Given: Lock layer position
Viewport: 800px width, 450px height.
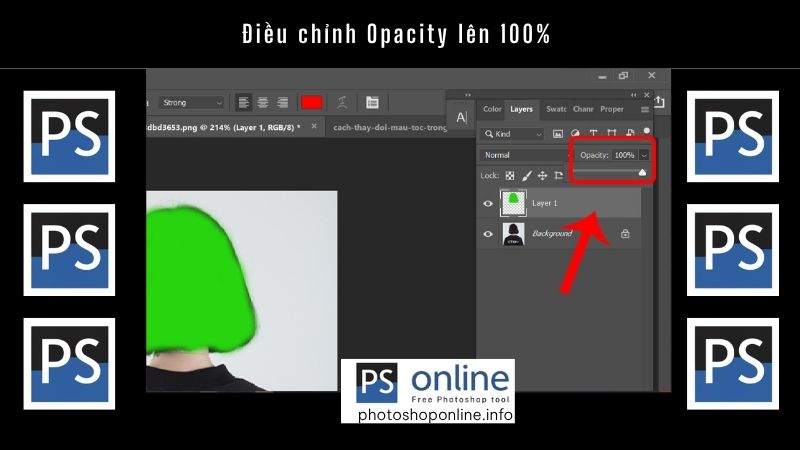Looking at the screenshot, I should pyautogui.click(x=542, y=176).
